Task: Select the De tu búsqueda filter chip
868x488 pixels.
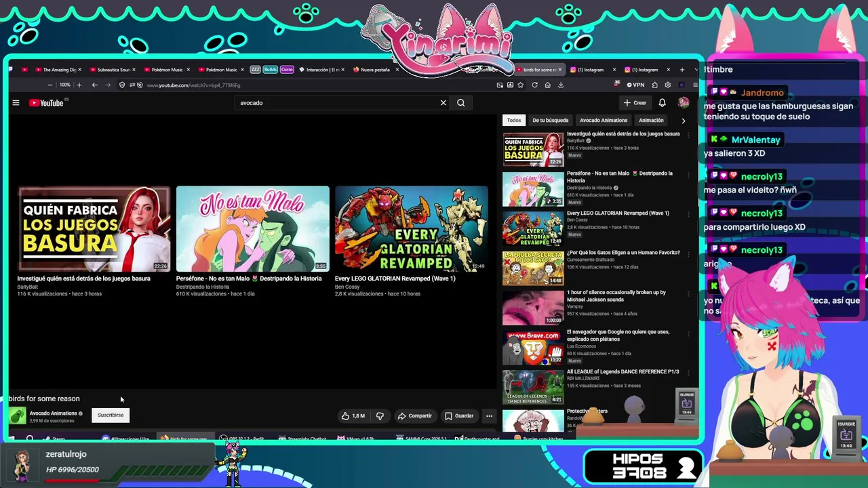Action: (551, 121)
